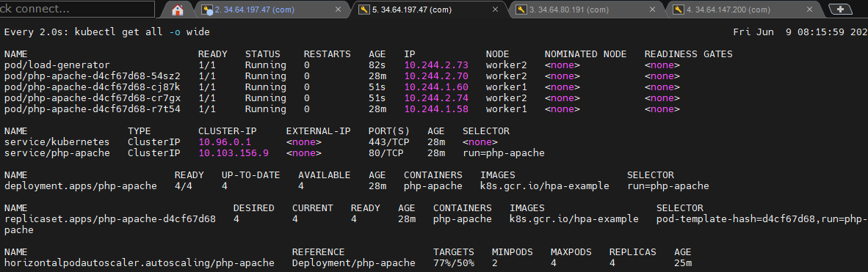This screenshot has height=272, width=868.
Task: Click pod/php-apache-d4cf67d68-r7t54 name
Action: click(x=92, y=109)
